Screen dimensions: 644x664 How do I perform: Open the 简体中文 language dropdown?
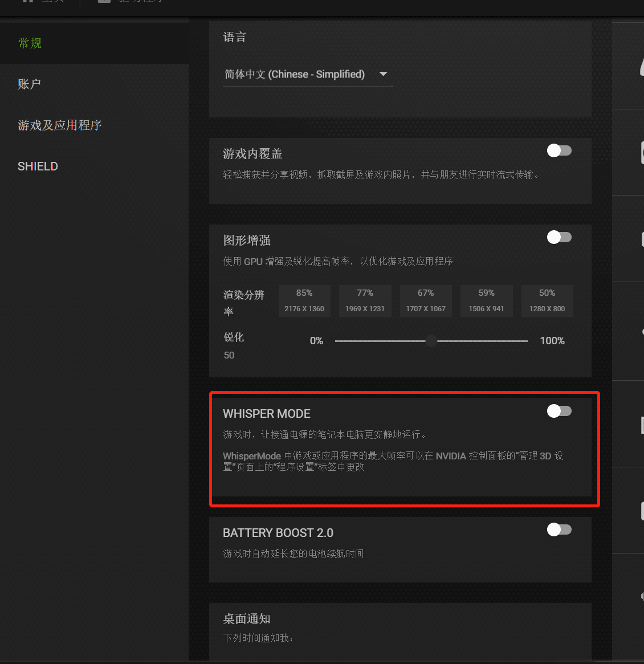point(308,75)
